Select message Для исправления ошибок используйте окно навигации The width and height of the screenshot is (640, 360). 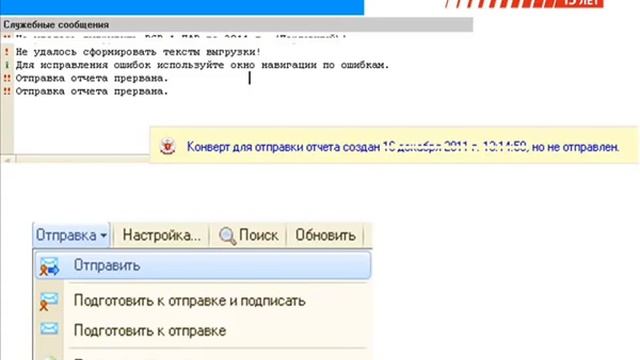tap(202, 65)
